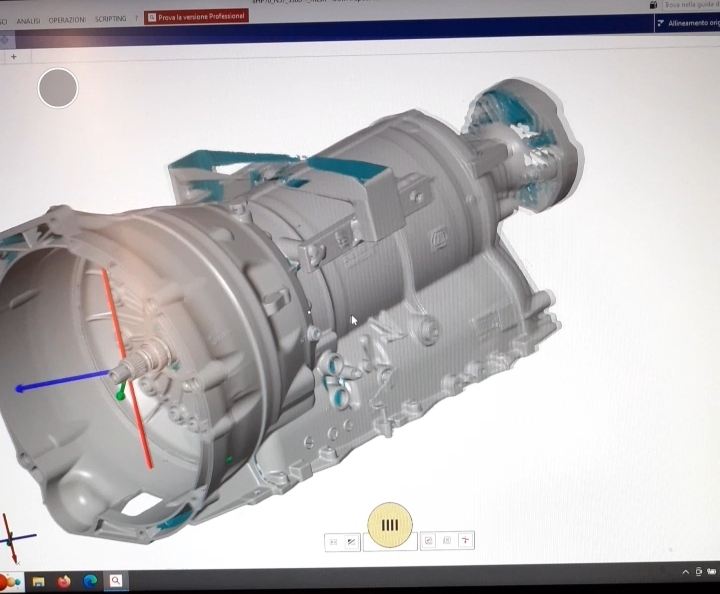
Task: Click the checkmark document icon in bottom toolbar
Action: click(428, 541)
